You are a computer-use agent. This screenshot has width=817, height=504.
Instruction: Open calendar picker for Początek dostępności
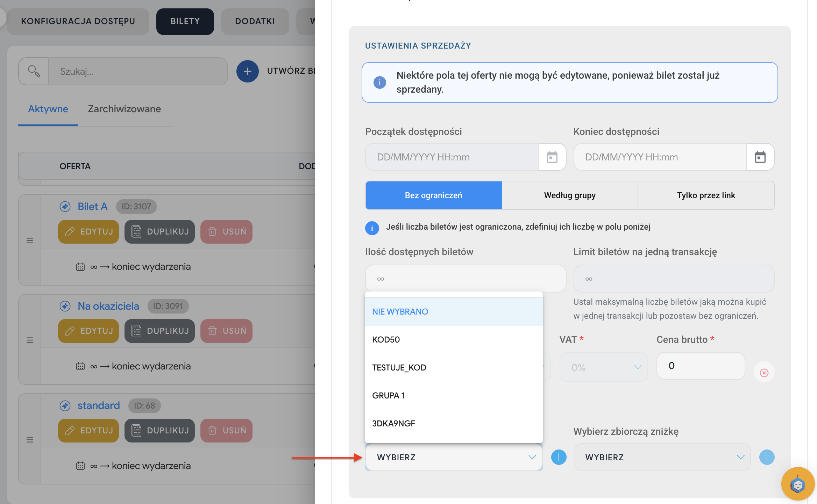(552, 157)
